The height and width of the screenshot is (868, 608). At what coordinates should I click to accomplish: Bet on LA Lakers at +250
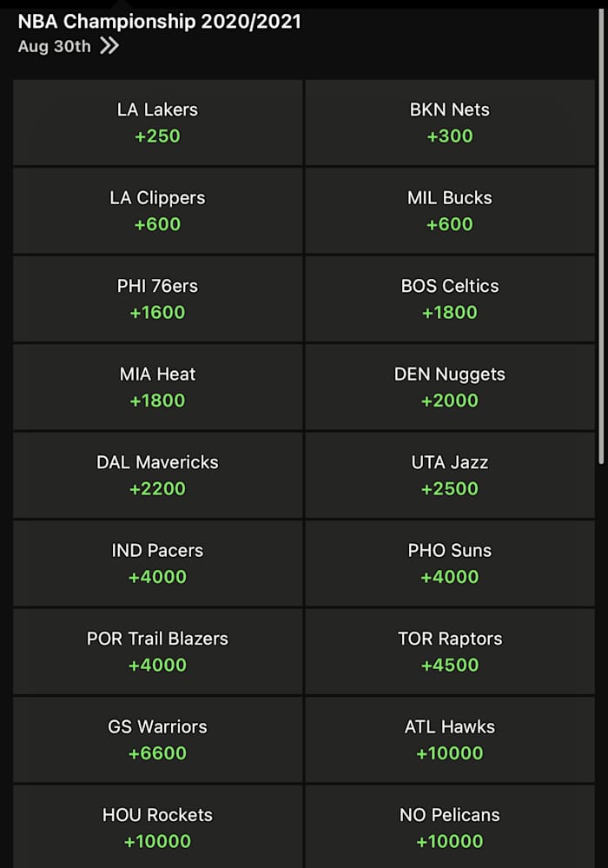pyautogui.click(x=157, y=123)
